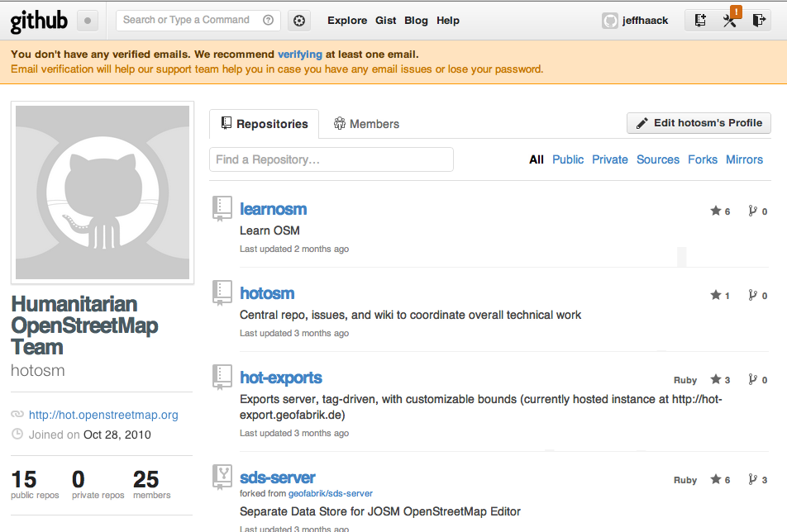Click the fork count icon on sds-server
This screenshot has width=787, height=532.
point(756,477)
